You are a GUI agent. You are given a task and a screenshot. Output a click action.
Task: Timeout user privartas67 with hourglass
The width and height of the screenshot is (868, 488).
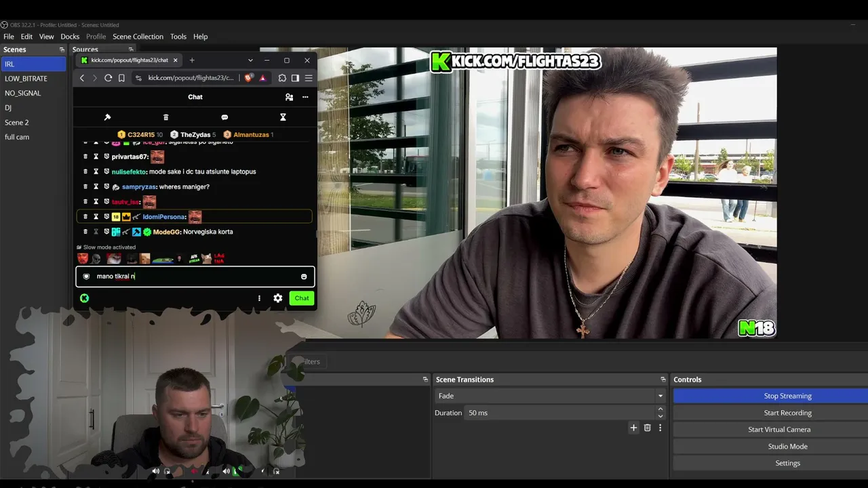click(96, 157)
